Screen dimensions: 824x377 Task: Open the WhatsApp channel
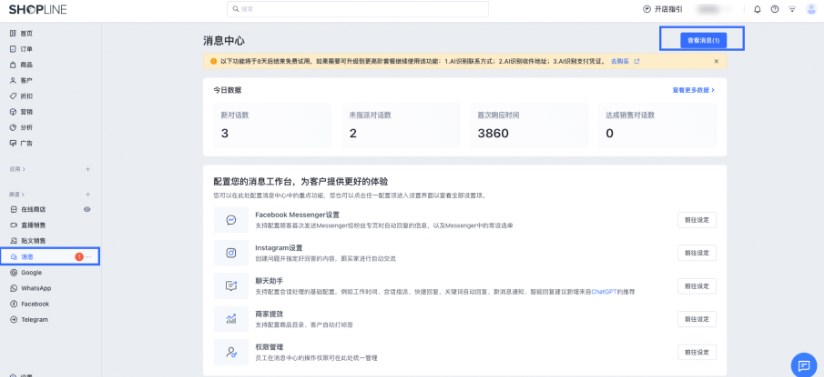(30, 288)
